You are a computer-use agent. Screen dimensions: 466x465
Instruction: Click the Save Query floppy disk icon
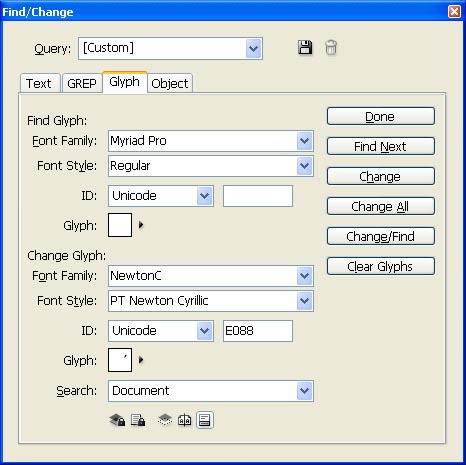coord(305,47)
